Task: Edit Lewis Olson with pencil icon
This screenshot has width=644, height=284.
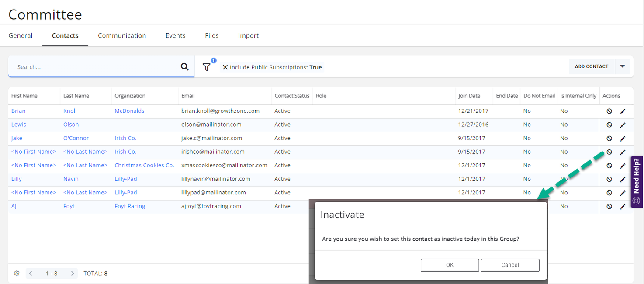Action: point(623,125)
